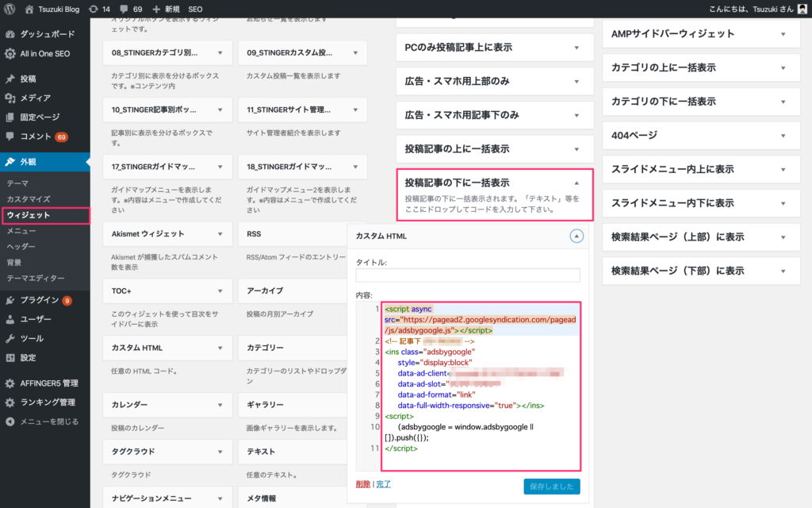Viewport: 812px width, 508px height.
Task: Click the こんにちは、Tsuzuki さん greeting
Action: click(x=751, y=10)
